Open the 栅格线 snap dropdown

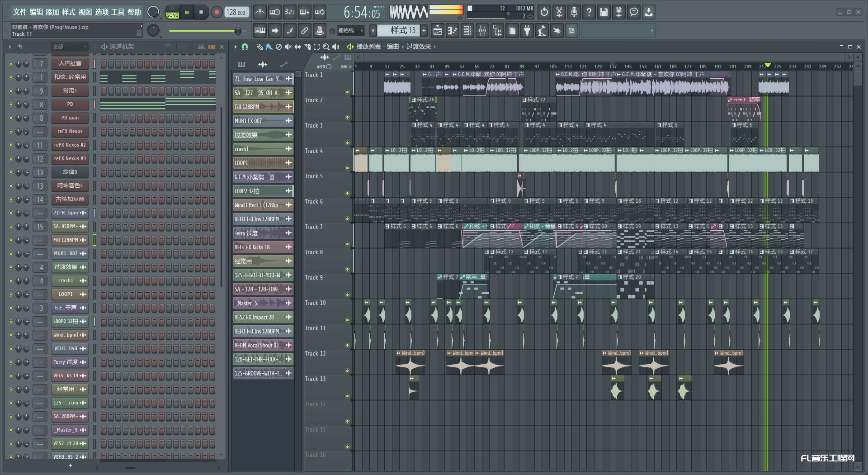pyautogui.click(x=351, y=31)
